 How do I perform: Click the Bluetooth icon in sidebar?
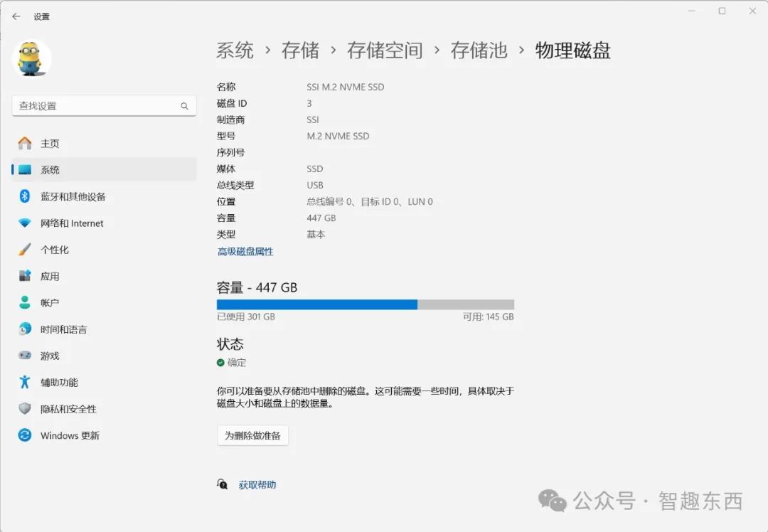(x=24, y=196)
